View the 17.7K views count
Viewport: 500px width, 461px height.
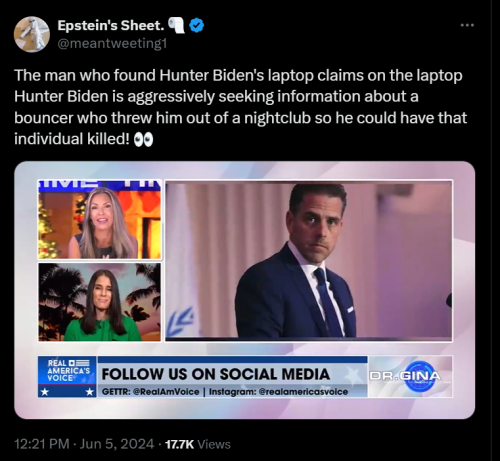[179, 444]
